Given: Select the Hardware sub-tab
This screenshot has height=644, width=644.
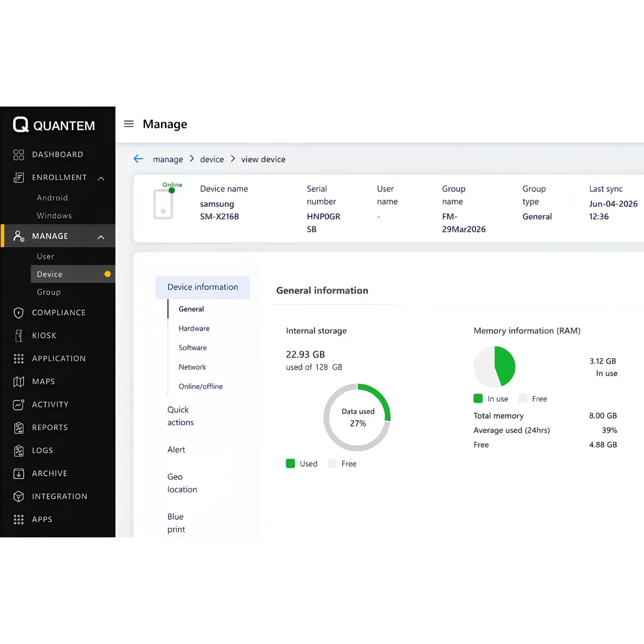Looking at the screenshot, I should (194, 328).
